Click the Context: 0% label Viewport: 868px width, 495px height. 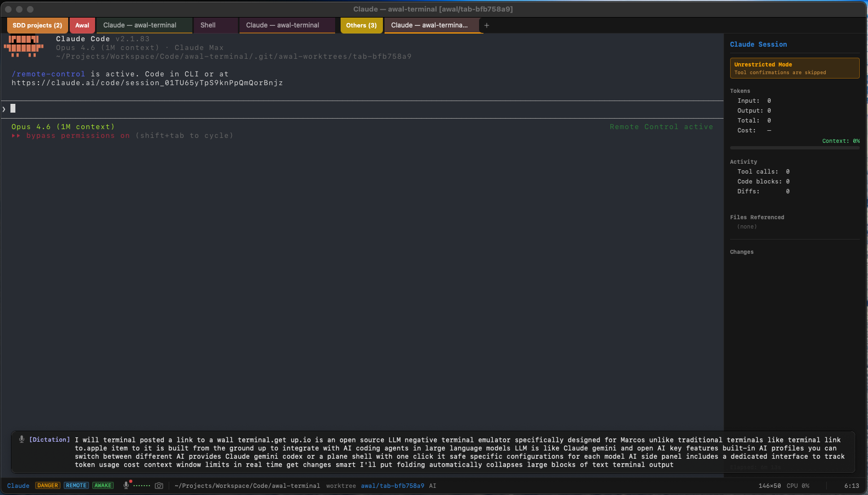tap(841, 141)
